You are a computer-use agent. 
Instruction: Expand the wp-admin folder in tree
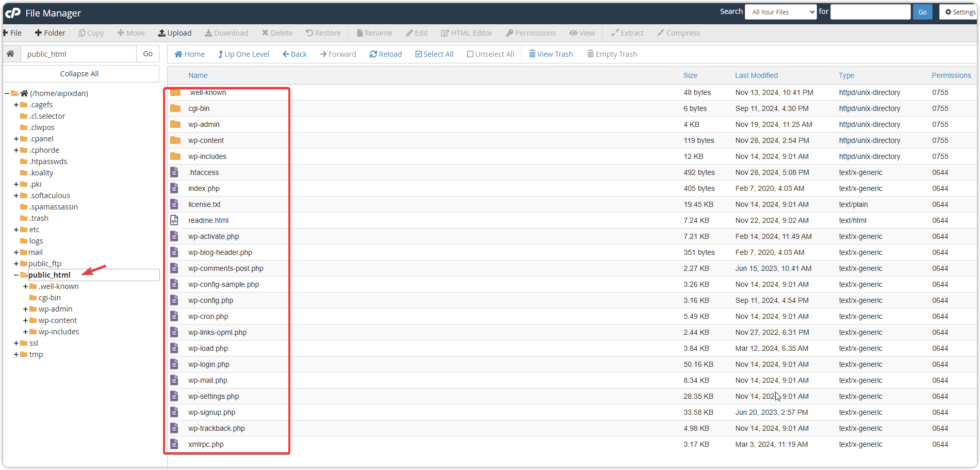coord(25,309)
